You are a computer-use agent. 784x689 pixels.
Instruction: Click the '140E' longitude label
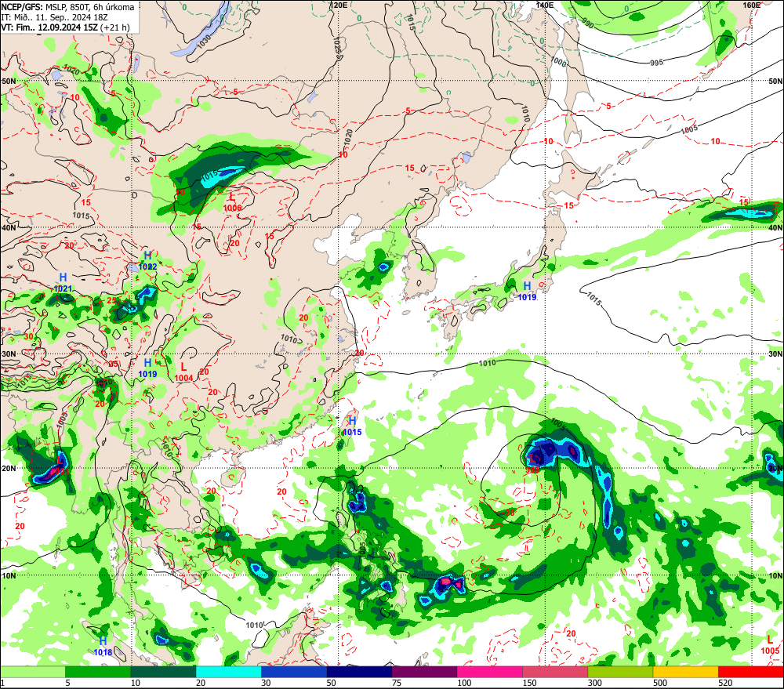click(545, 5)
